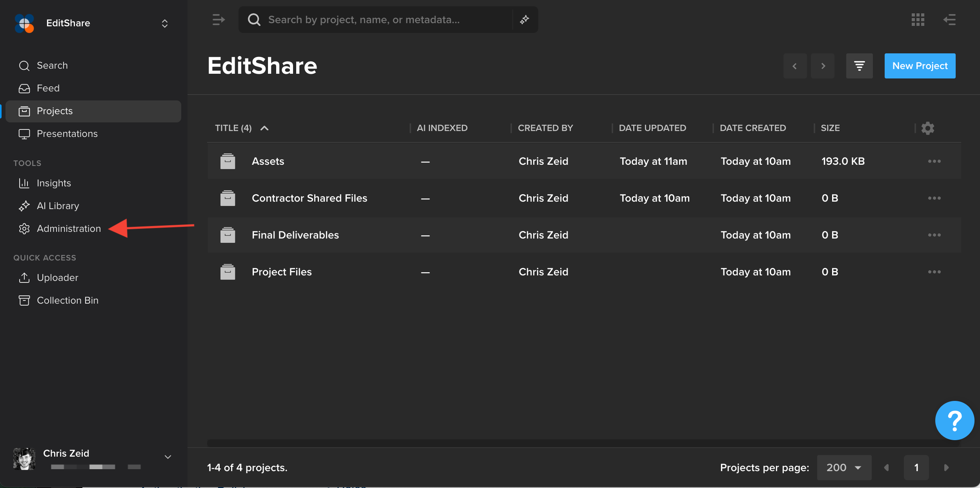Screen dimensions: 980x488
Task: Open the Project Files project
Action: [x=282, y=272]
